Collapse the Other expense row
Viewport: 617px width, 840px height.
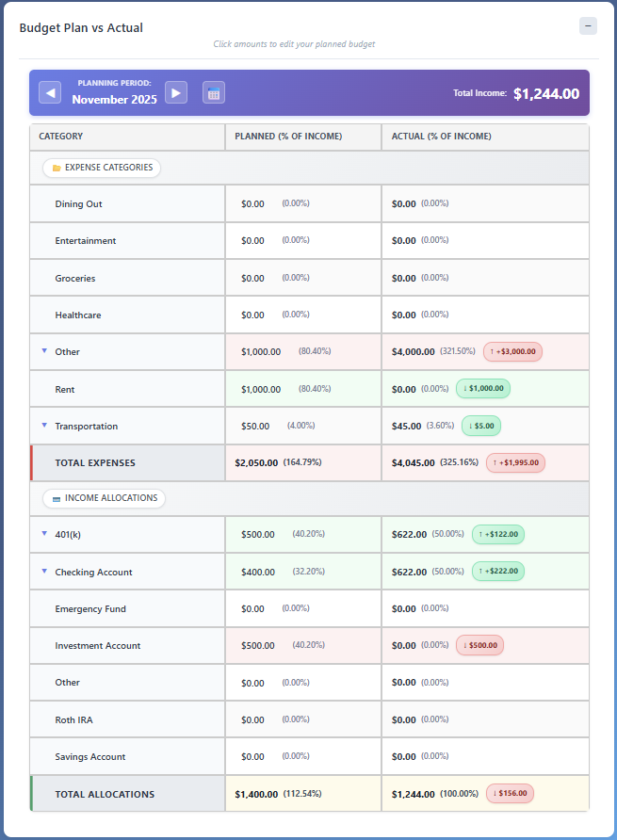(x=44, y=351)
